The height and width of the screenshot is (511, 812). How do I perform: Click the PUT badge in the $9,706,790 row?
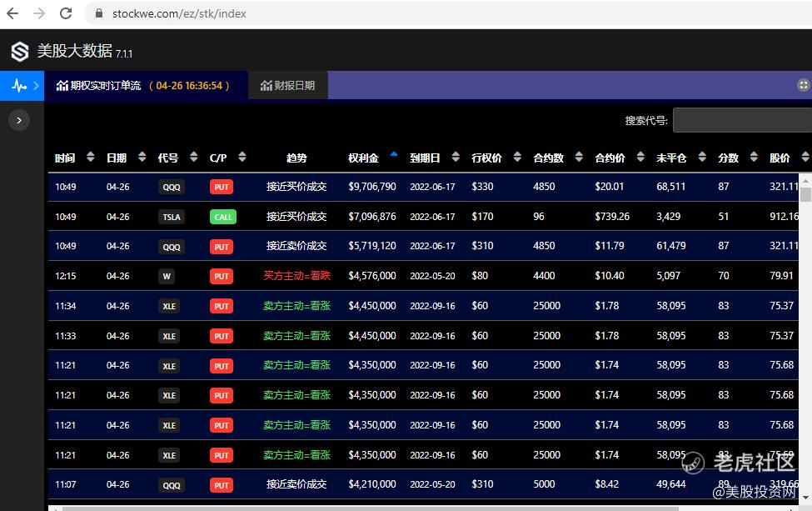[222, 187]
